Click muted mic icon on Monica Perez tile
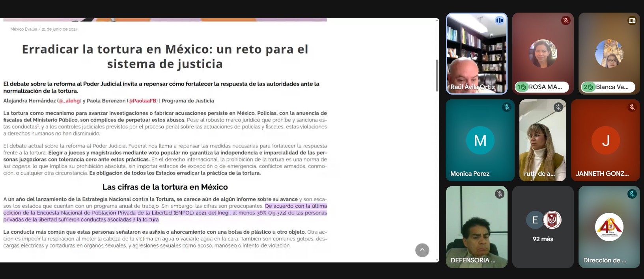The height and width of the screenshot is (279, 644). (x=507, y=107)
